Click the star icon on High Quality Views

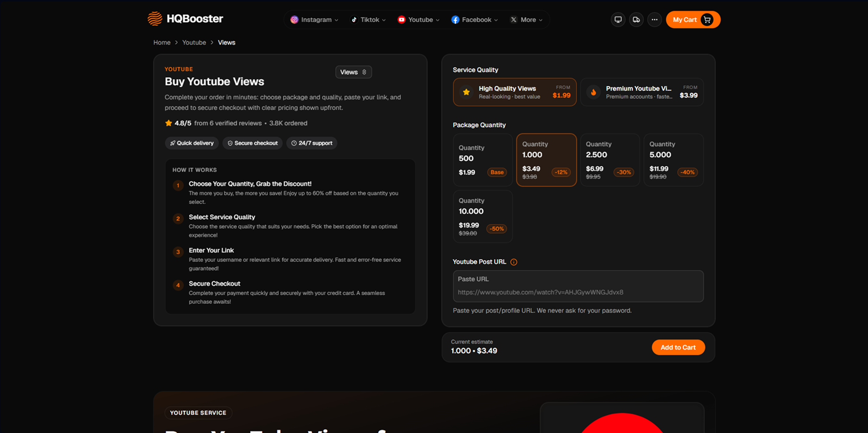(466, 92)
